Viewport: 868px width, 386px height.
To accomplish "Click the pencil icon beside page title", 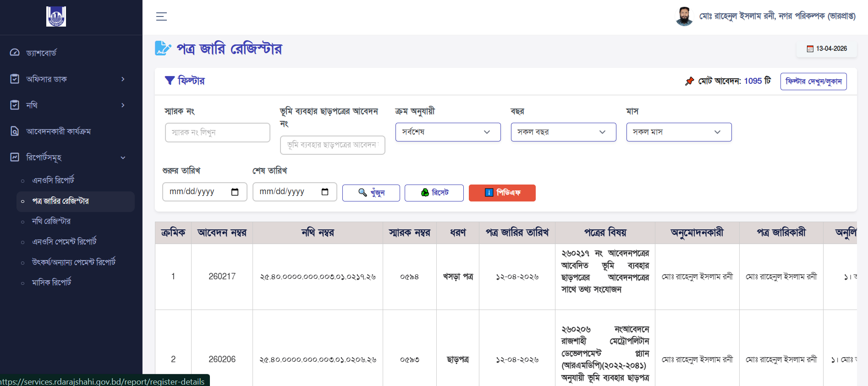I will coord(163,49).
